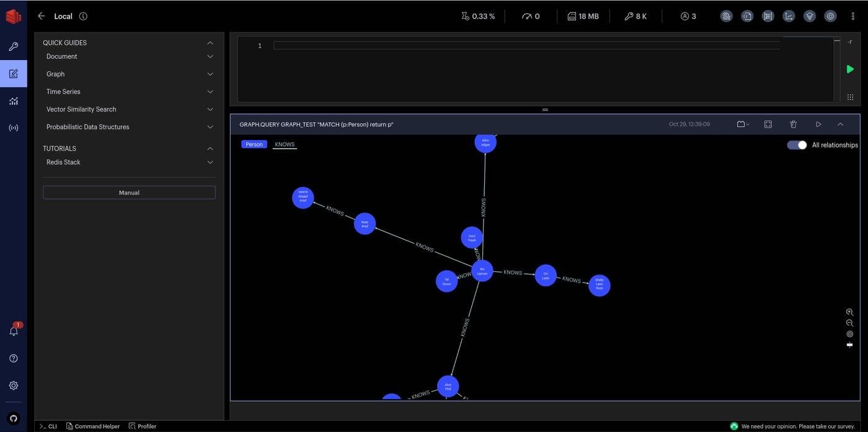
Task: Open the Browser key icon in sidebar
Action: coord(14,46)
